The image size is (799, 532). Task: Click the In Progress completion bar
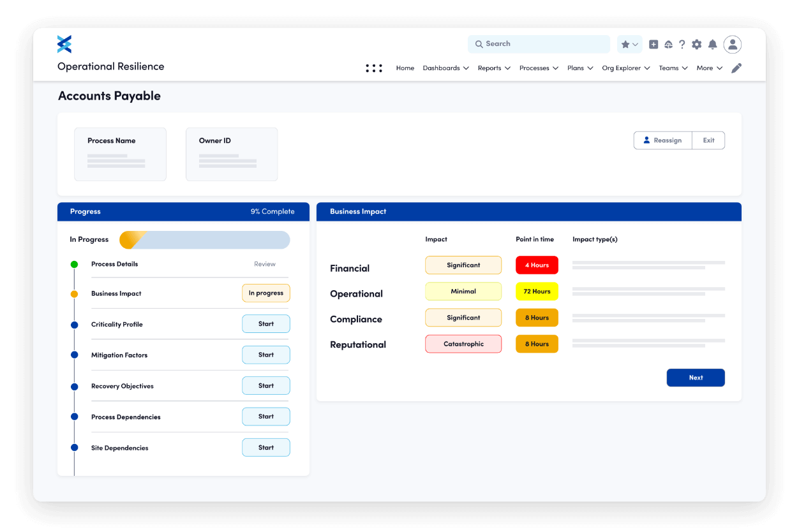204,240
